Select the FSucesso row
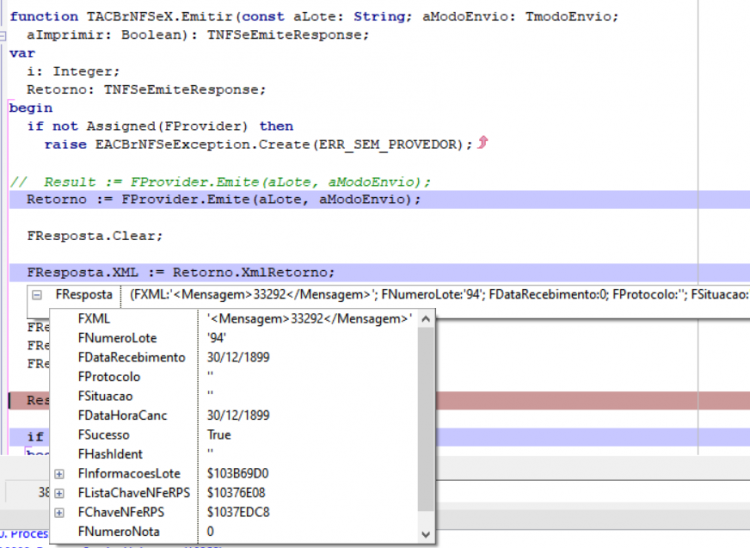The width and height of the screenshot is (750, 548). coord(234,435)
